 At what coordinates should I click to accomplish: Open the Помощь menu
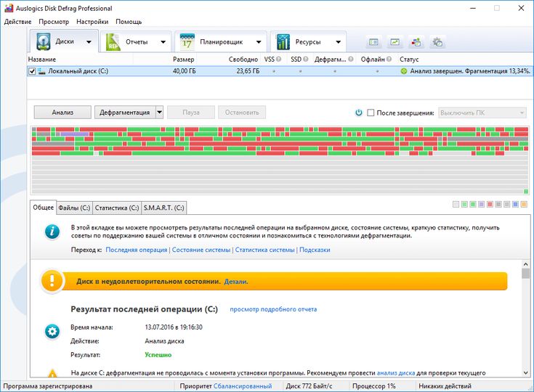pos(129,22)
